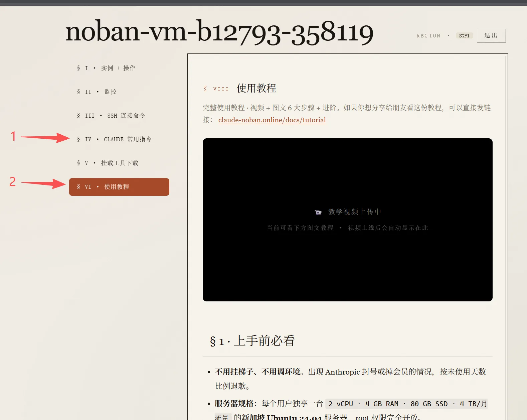Click the SGP1 region badge
Screen dimensions: 527x420
coord(464,36)
